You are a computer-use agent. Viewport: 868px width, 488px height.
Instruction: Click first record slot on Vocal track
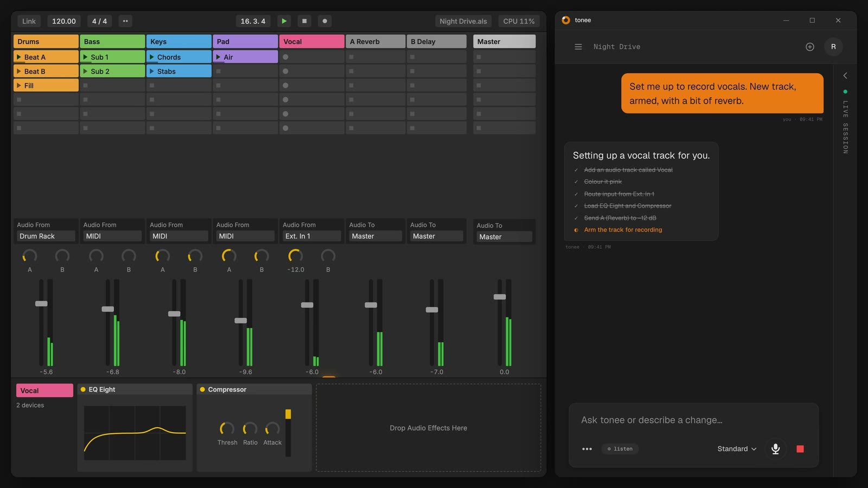tap(285, 57)
